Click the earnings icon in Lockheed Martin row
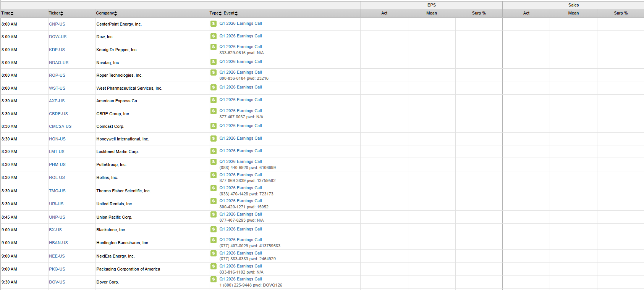This screenshot has width=644, height=290. [x=214, y=151]
